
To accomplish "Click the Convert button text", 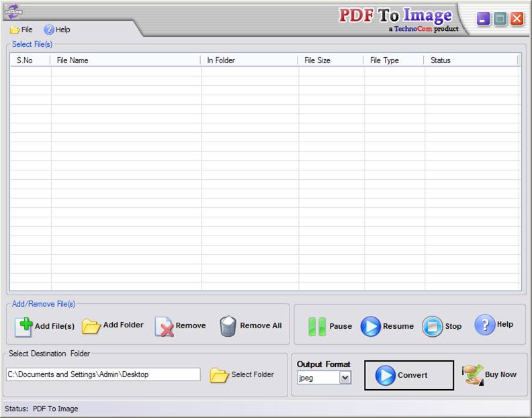I will click(x=412, y=375).
